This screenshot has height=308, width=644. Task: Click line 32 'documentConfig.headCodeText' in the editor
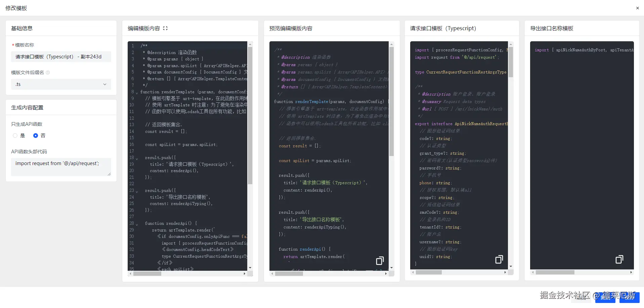[x=198, y=250]
